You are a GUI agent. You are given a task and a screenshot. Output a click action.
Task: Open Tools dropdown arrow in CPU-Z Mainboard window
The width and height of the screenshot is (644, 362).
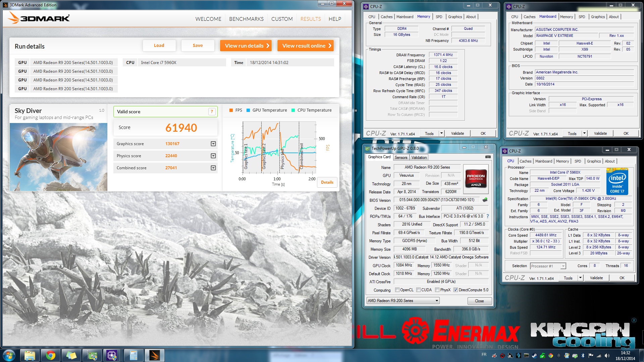click(584, 133)
